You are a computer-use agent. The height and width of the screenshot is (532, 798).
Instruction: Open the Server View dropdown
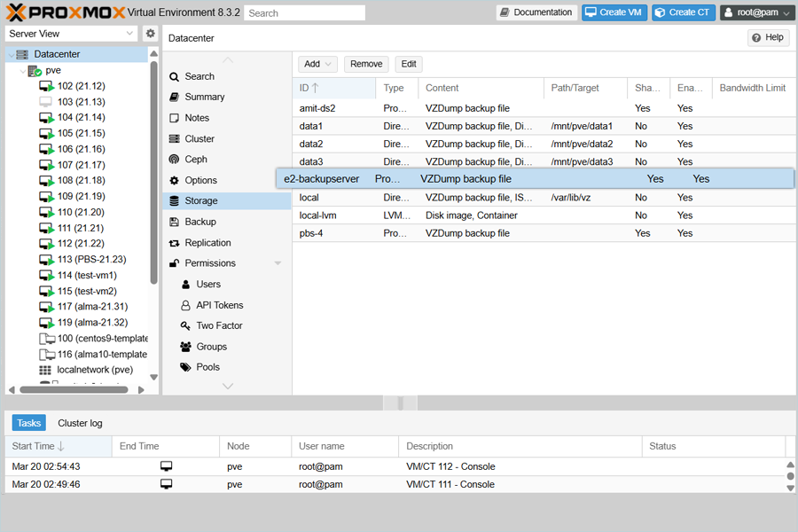click(x=71, y=34)
